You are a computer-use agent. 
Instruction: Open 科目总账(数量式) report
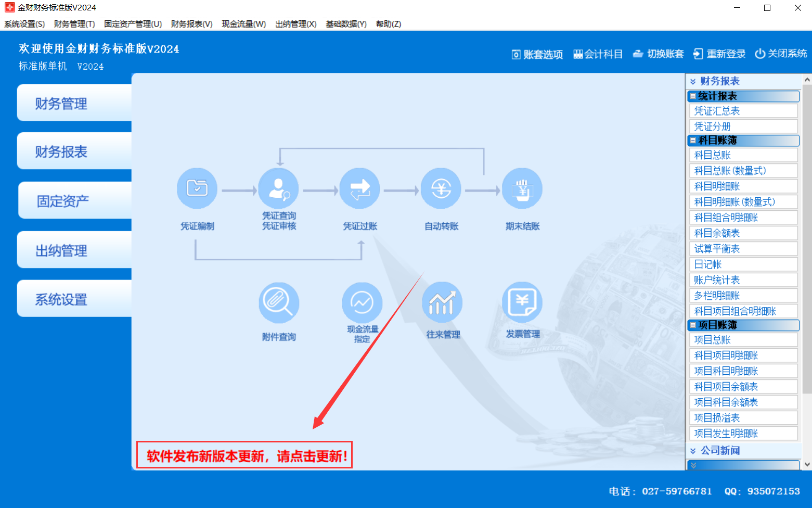click(743, 171)
